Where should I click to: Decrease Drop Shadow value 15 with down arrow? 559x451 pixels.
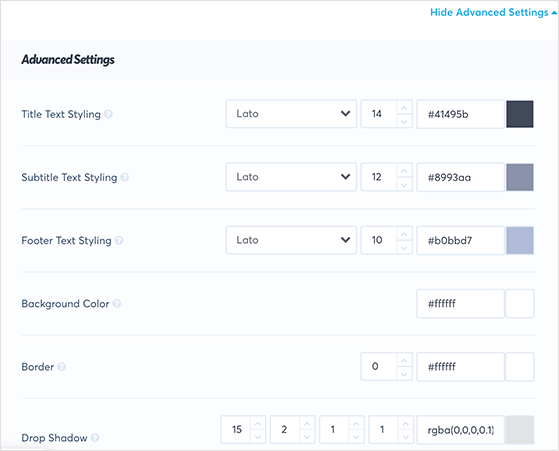(258, 437)
